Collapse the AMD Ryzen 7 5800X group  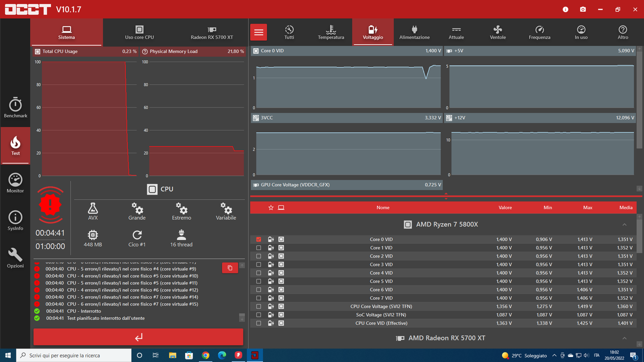pos(624,225)
